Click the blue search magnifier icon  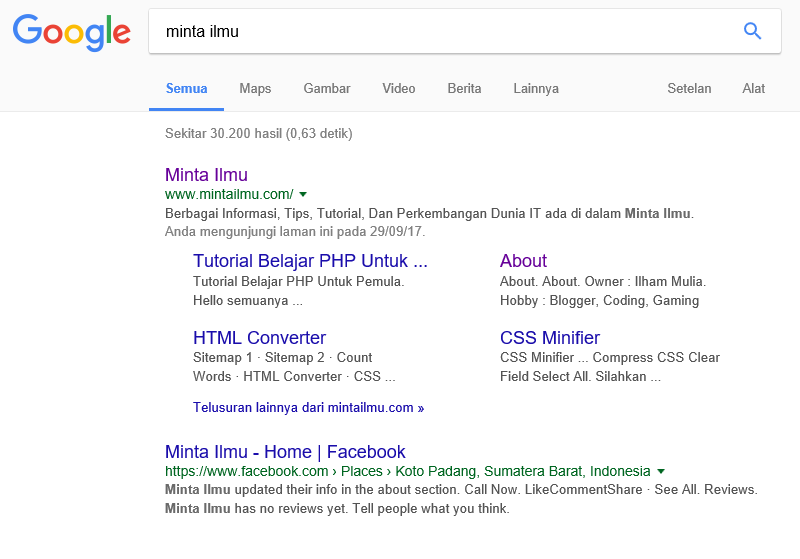pos(753,31)
